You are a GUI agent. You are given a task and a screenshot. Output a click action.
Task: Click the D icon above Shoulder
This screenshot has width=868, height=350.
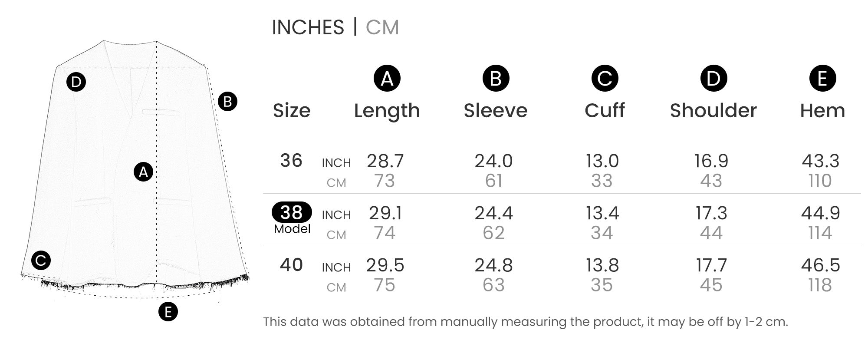pyautogui.click(x=713, y=79)
